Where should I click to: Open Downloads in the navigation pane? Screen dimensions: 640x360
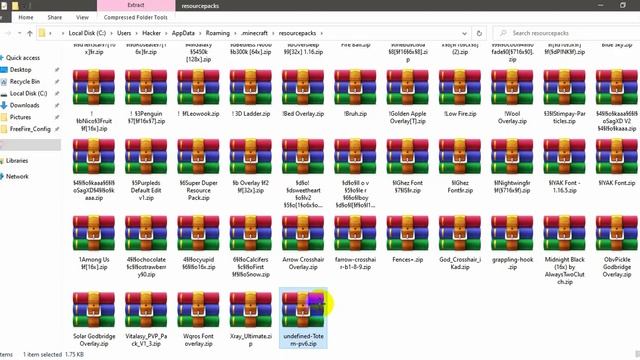coord(24,105)
